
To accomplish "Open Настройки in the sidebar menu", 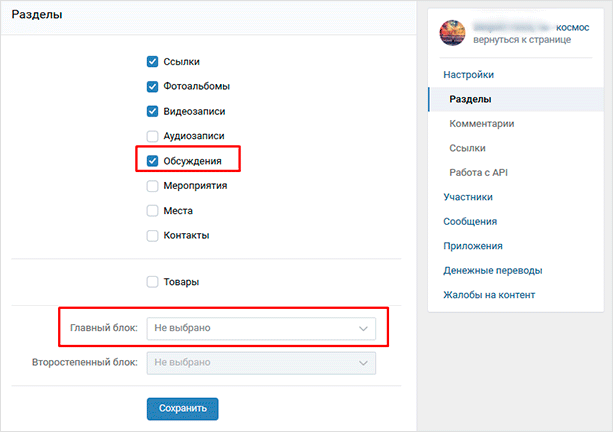I will (468, 75).
